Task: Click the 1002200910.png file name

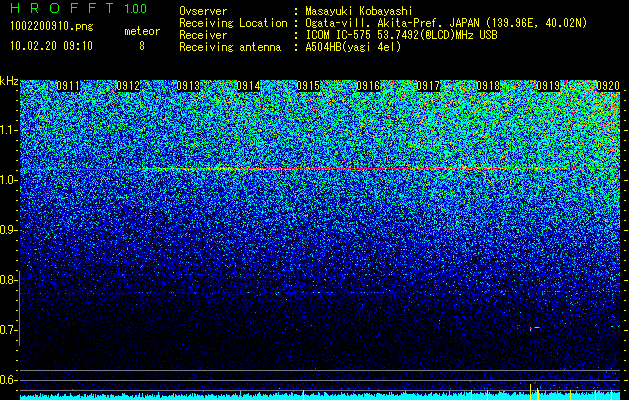Action: [x=52, y=27]
